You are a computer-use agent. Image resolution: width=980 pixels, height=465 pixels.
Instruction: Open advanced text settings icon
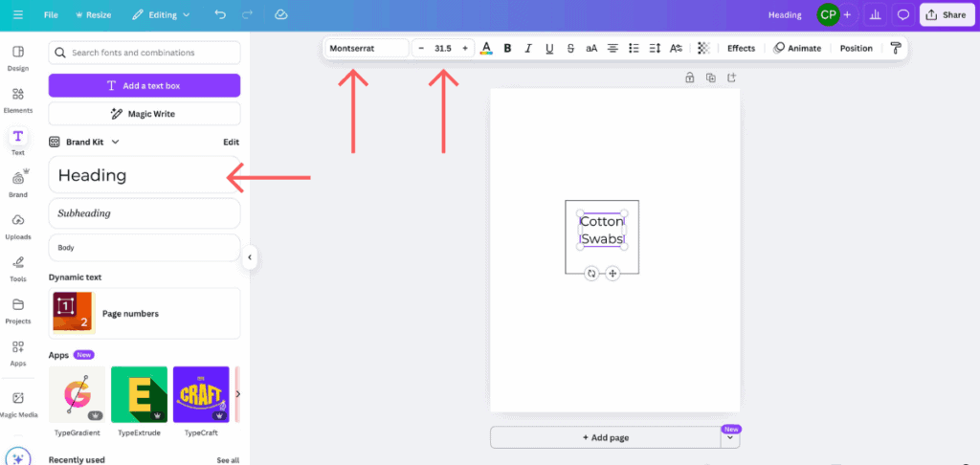(x=676, y=48)
